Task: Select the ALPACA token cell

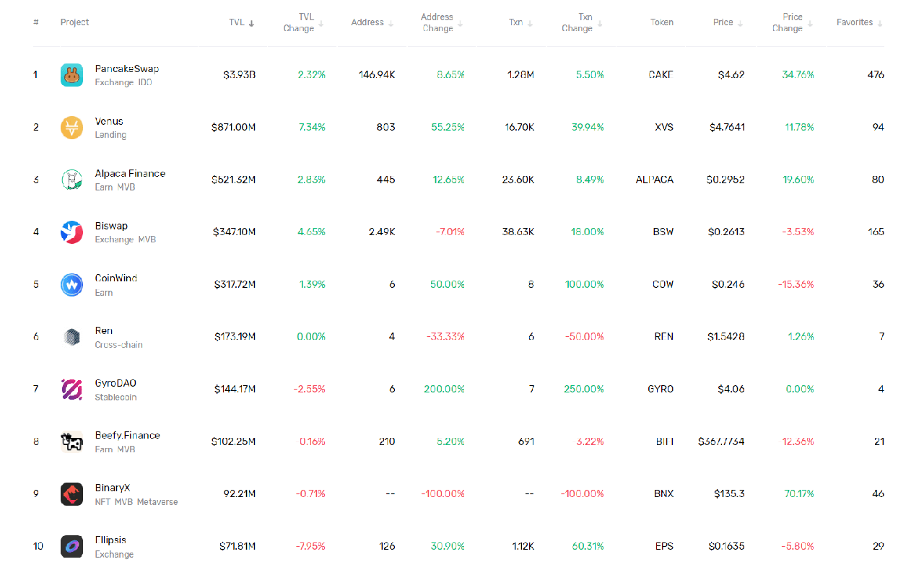Action: [x=655, y=180]
